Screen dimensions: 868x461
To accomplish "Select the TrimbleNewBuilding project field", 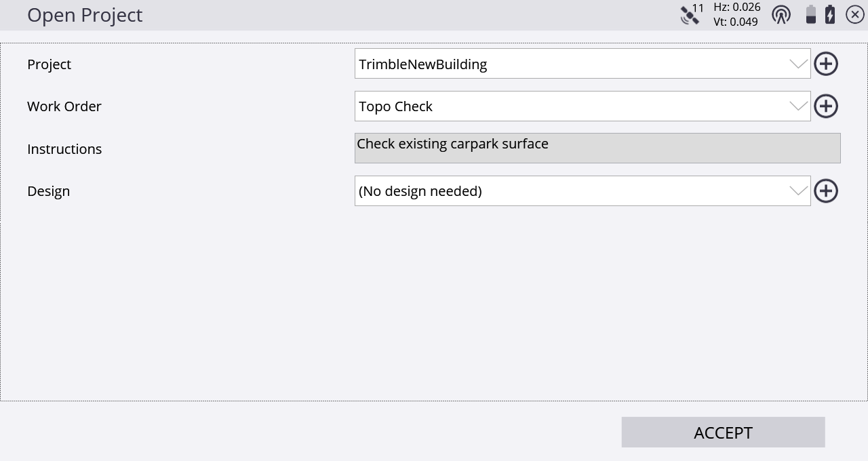I will 583,64.
